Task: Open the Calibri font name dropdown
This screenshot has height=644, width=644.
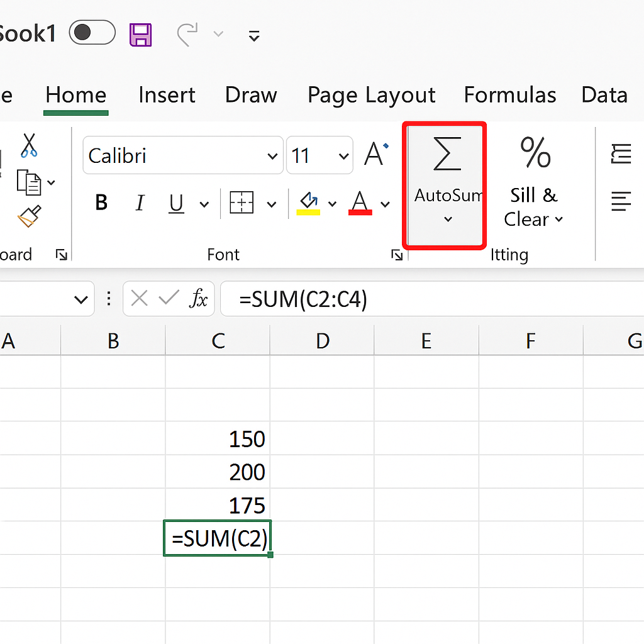Action: click(x=272, y=156)
